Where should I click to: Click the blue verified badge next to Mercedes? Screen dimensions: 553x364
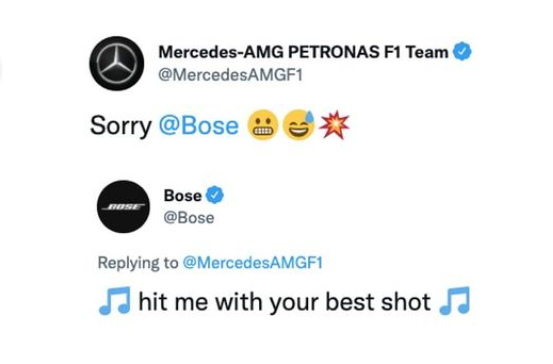pos(462,51)
